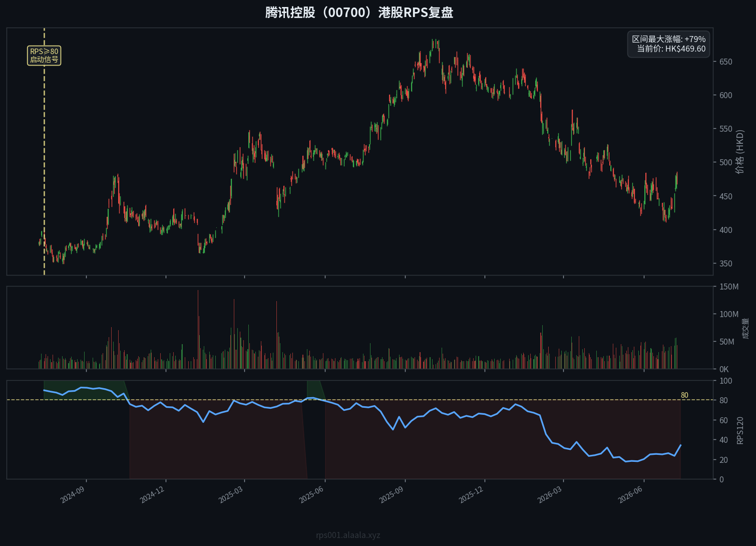Click the 50M volume axis tick label

tap(726, 342)
